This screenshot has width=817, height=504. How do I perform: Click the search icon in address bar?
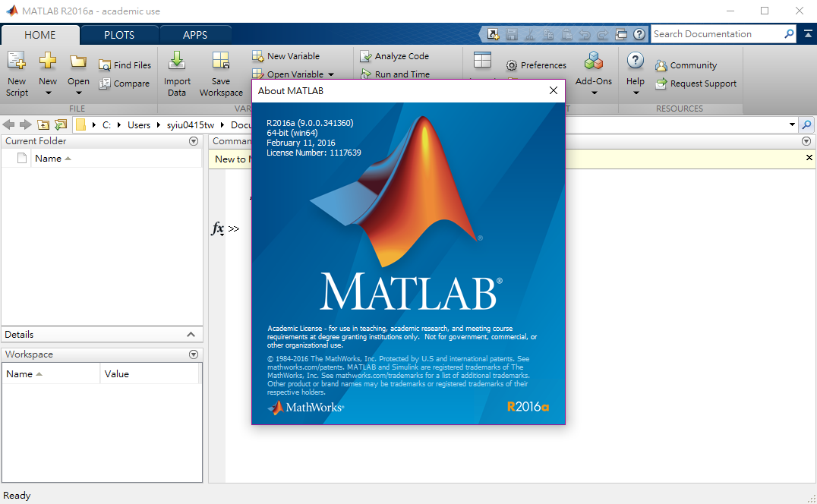(x=806, y=125)
